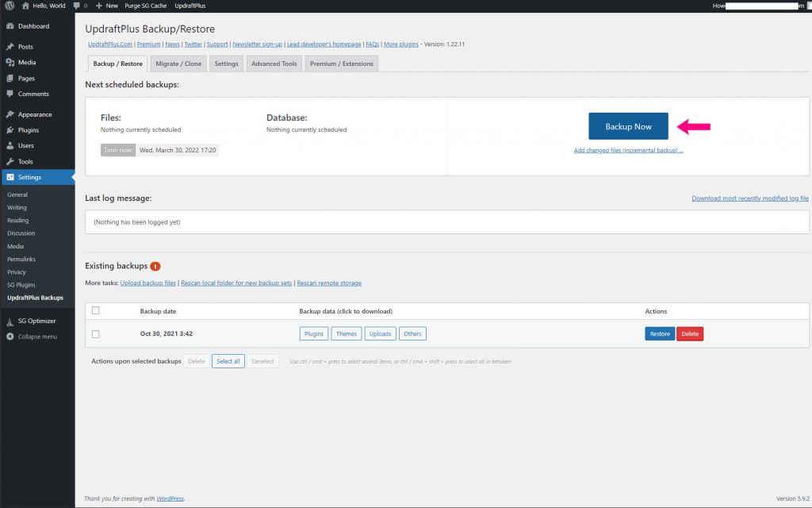
Task: Open Privacy settings submenu item
Action: (x=16, y=272)
